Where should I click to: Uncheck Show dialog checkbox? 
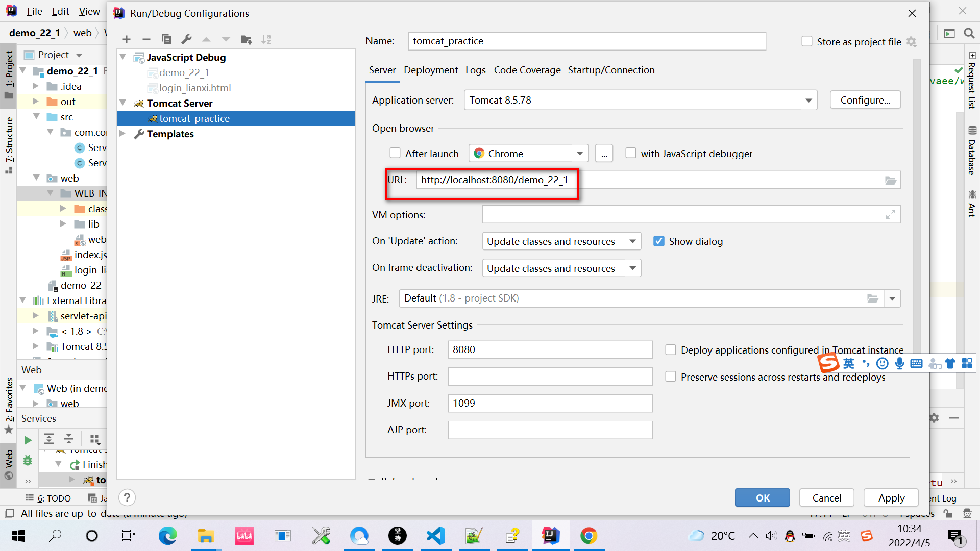tap(659, 241)
